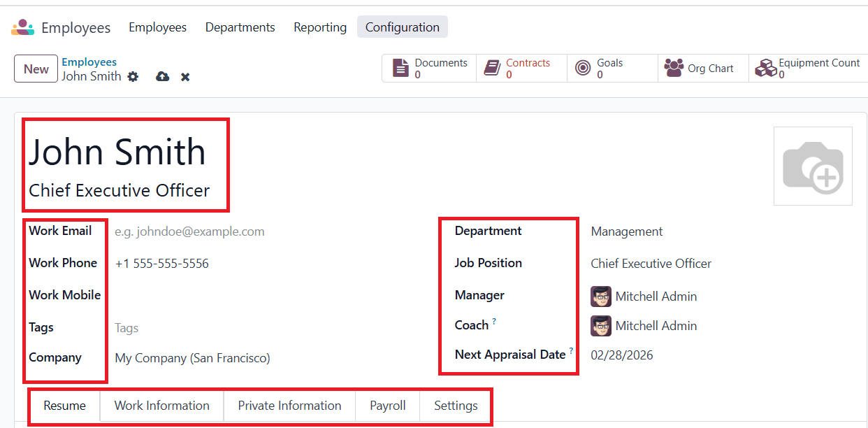Switch to the Payroll tab

[x=388, y=406]
